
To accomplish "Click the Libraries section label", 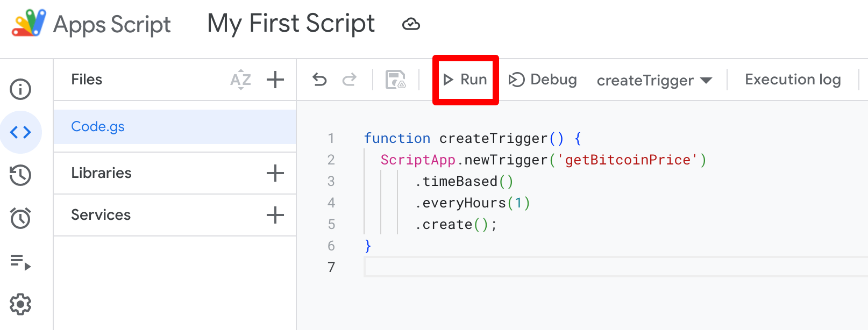I will [x=101, y=173].
